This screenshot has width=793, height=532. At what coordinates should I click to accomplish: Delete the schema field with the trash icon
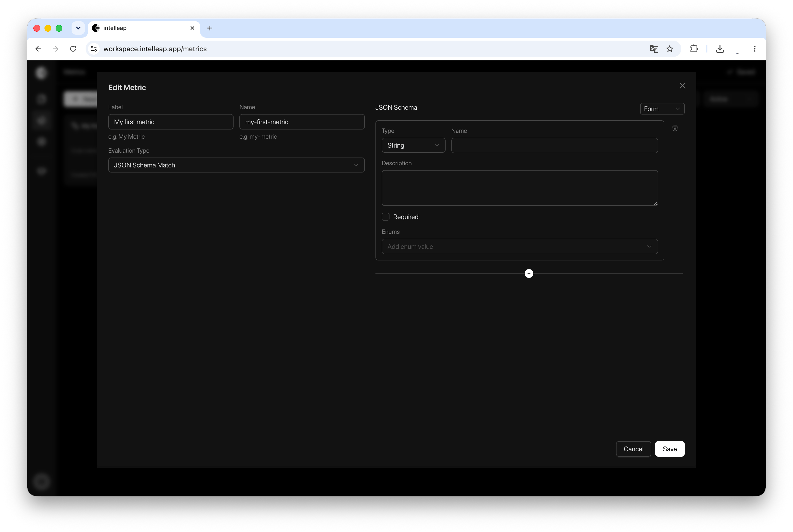point(675,128)
